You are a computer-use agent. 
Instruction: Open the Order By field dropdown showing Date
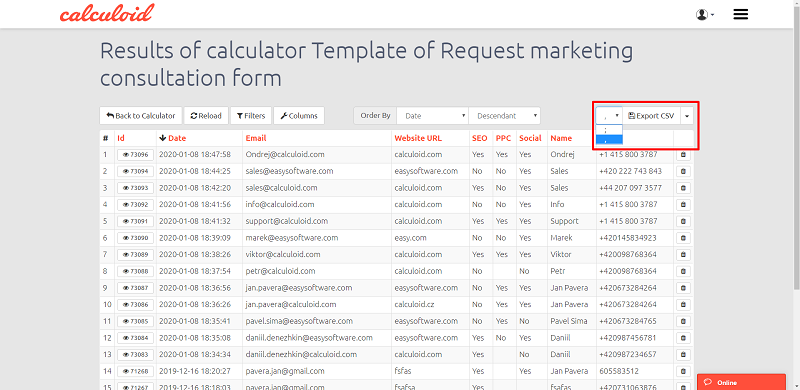pyautogui.click(x=432, y=116)
